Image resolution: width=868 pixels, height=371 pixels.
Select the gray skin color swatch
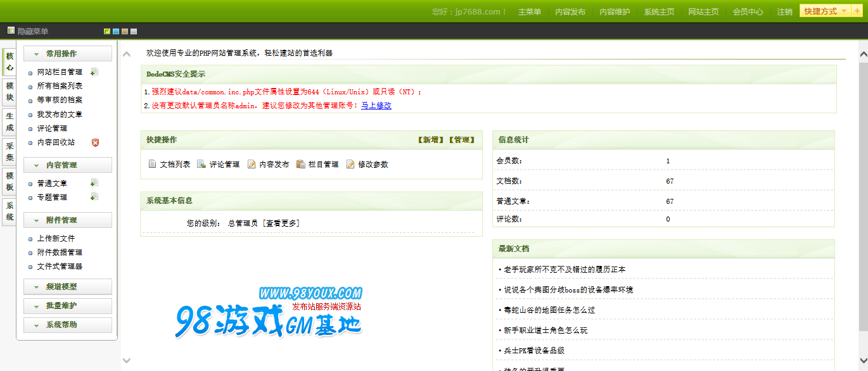click(x=134, y=31)
